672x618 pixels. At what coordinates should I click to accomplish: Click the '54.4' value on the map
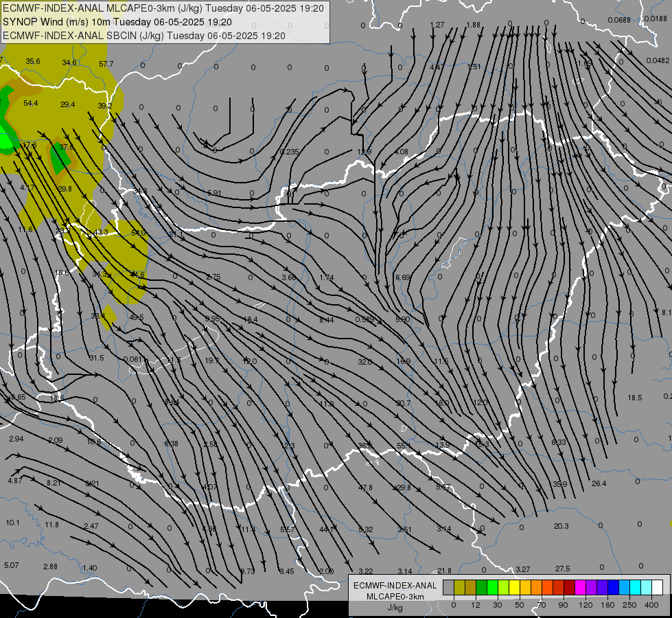31,104
